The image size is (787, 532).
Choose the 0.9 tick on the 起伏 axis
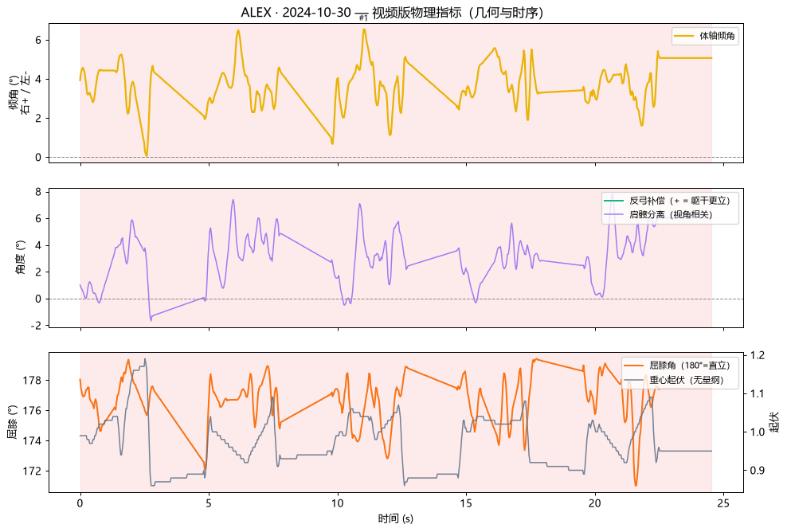758,470
